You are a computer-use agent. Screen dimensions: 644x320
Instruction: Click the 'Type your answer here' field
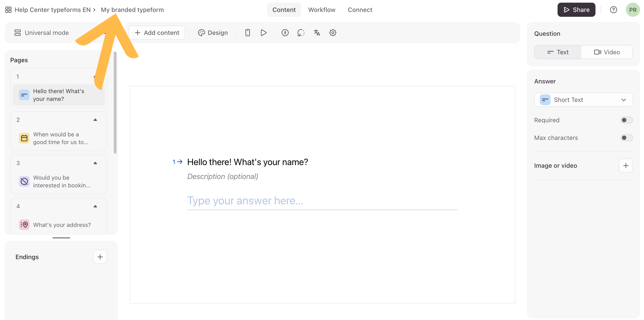322,201
